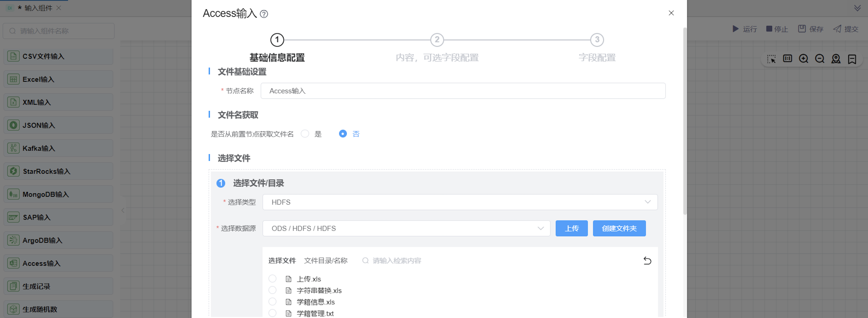Screen dimensions: 868x318
Task: Select the 是 radio option
Action: coord(305,134)
